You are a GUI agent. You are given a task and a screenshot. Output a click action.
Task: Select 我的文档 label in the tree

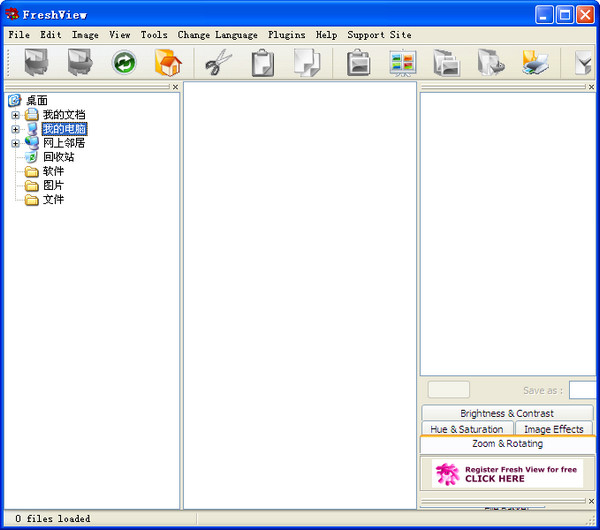(64, 114)
